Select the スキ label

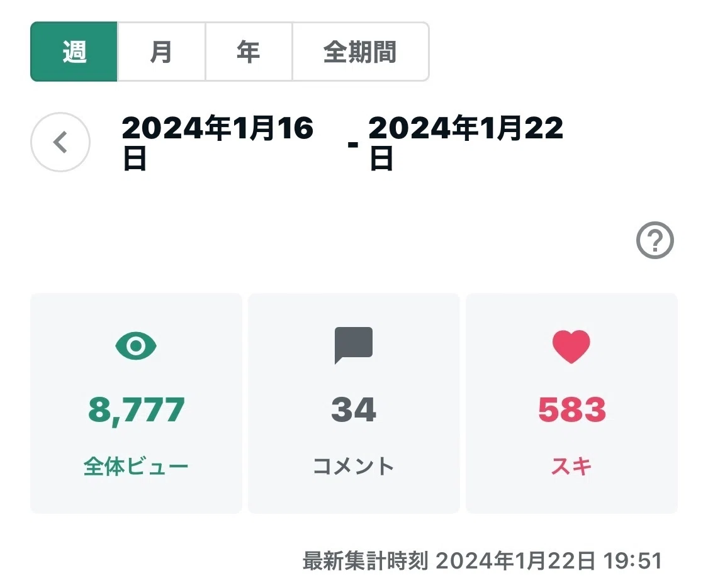coord(571,466)
